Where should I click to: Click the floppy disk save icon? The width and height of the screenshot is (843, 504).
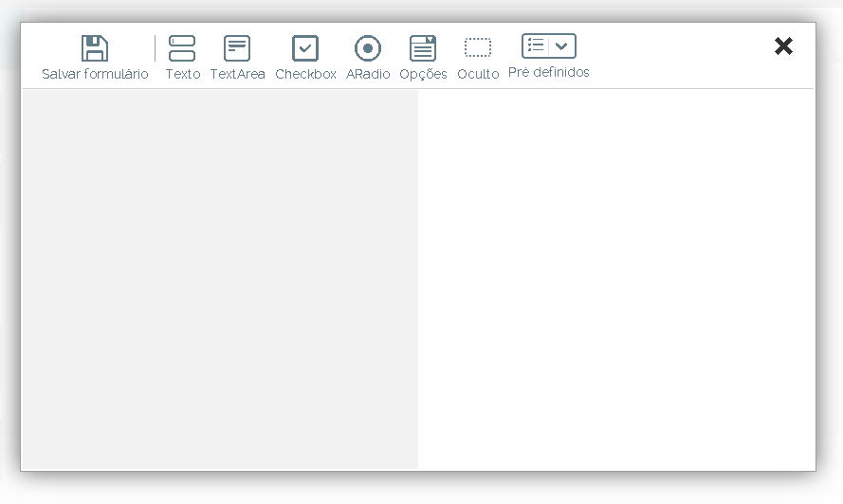tap(95, 48)
